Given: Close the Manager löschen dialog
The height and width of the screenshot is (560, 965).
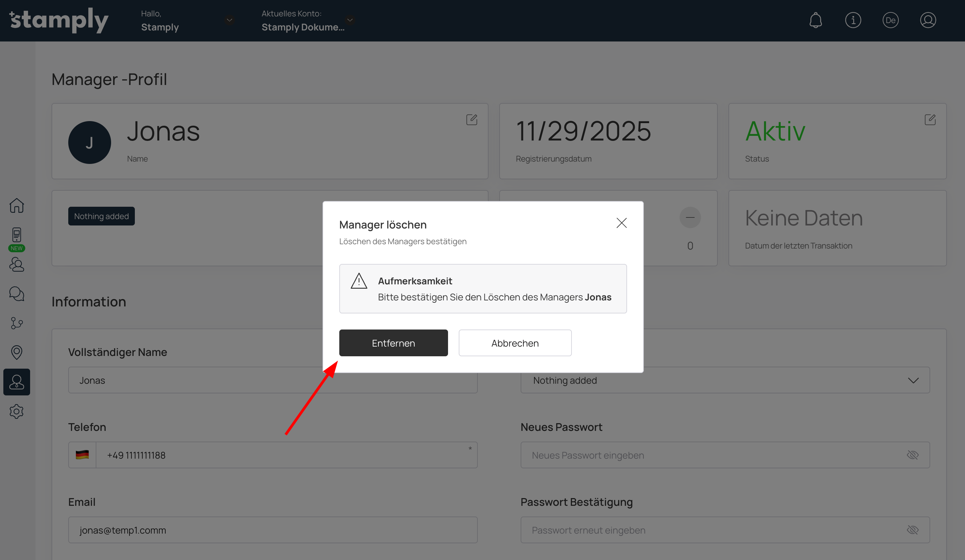Looking at the screenshot, I should [621, 223].
